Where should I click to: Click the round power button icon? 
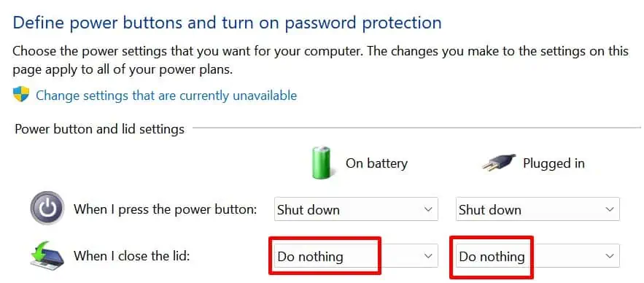[47, 209]
